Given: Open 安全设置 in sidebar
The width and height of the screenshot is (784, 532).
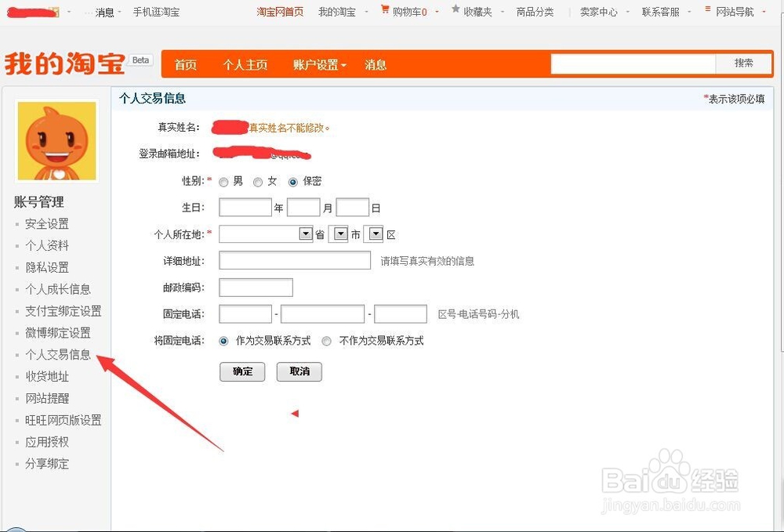Looking at the screenshot, I should [x=47, y=224].
